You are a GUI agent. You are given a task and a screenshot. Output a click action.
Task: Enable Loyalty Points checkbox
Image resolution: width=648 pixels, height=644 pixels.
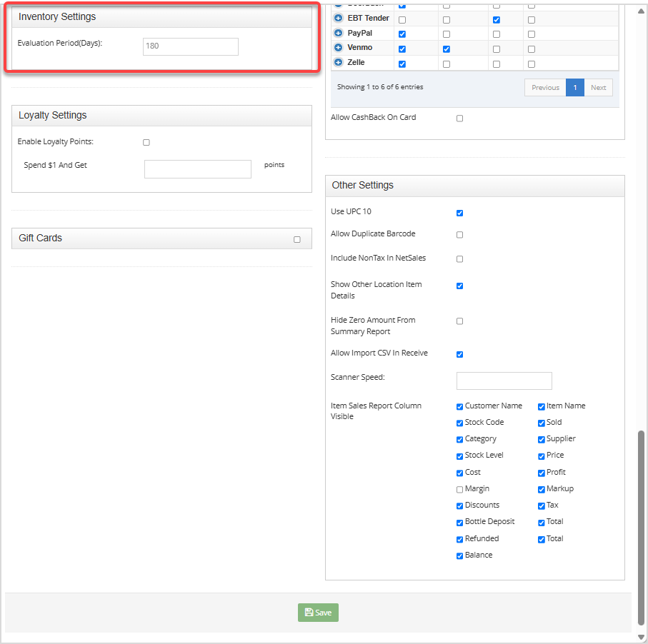pyautogui.click(x=146, y=142)
